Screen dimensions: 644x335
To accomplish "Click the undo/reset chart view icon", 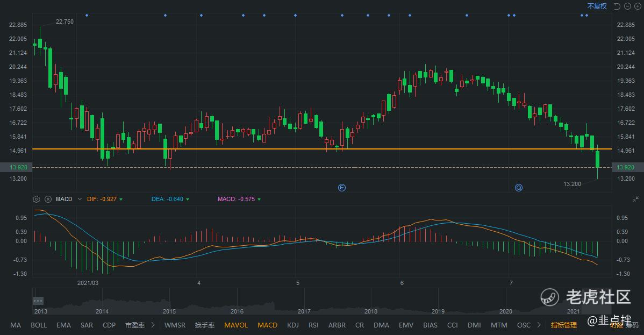I will pyautogui.click(x=617, y=6).
